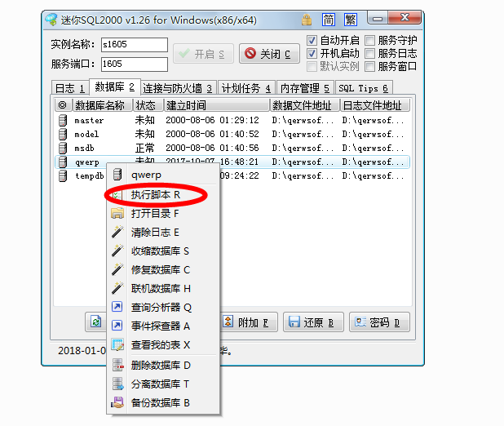Click the detach icon beside 分离数据库
Viewport: 504px width, 426px height.
(x=117, y=384)
